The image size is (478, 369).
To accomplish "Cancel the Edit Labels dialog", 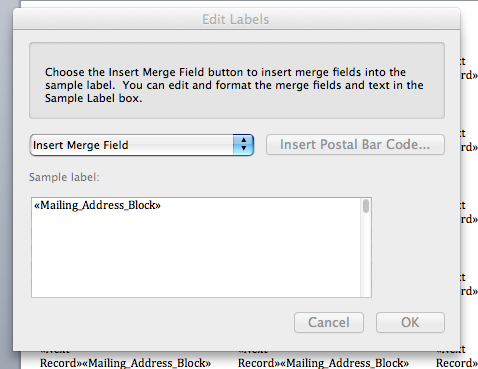I will (x=329, y=322).
